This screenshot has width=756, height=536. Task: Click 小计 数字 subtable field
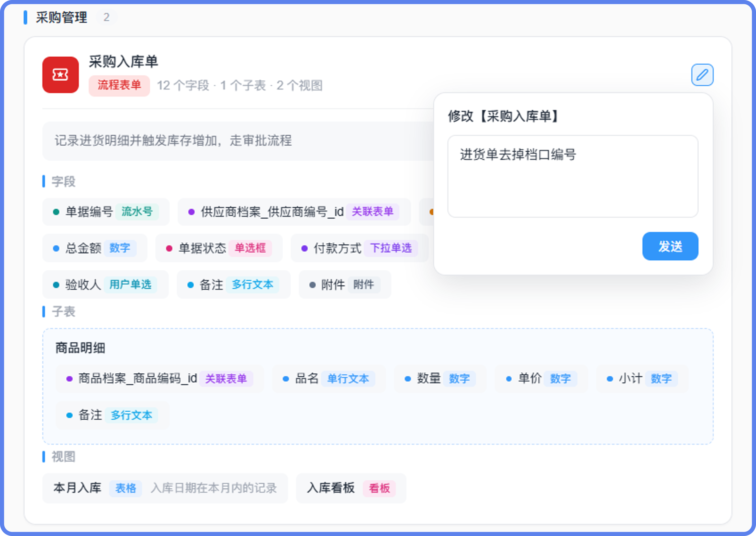tap(642, 379)
